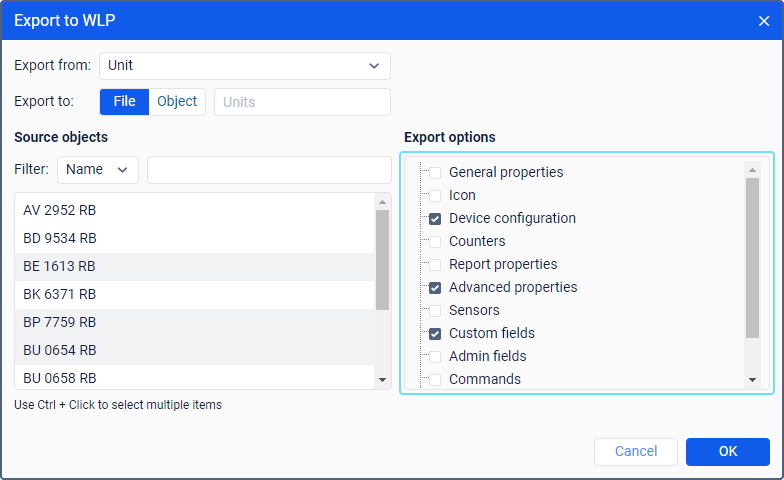Enable the General properties checkbox

tap(435, 172)
